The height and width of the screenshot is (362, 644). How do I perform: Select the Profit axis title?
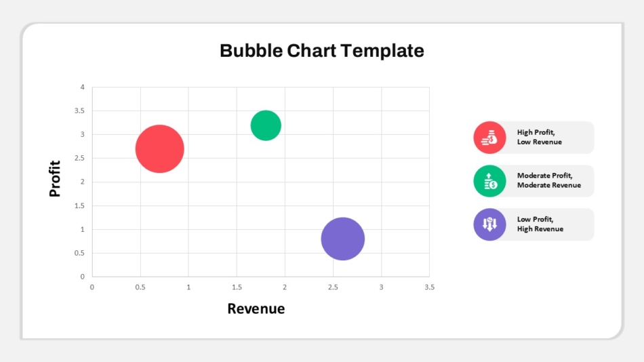pyautogui.click(x=55, y=179)
